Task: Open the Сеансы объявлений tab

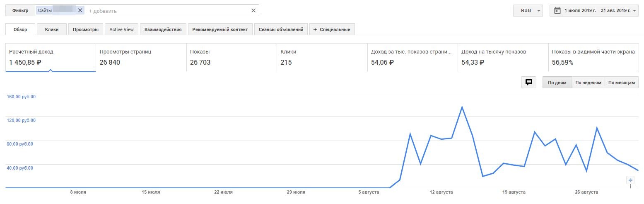Action: coord(281,29)
